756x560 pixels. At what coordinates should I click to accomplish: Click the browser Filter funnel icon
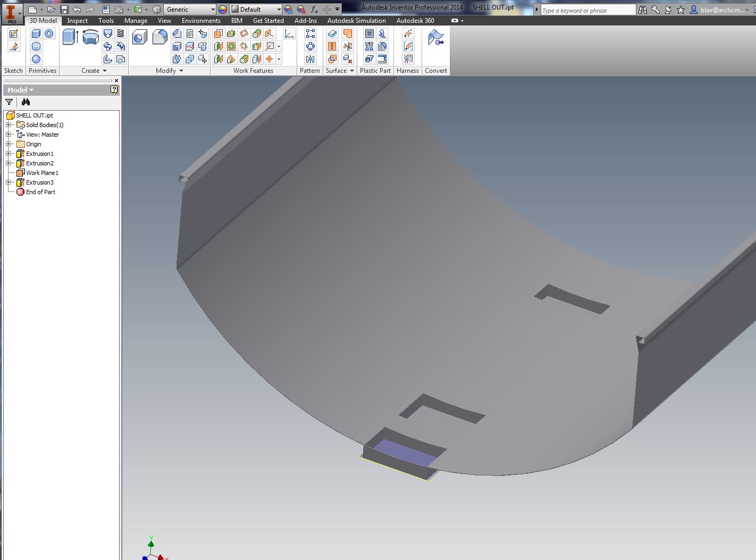pos(9,102)
